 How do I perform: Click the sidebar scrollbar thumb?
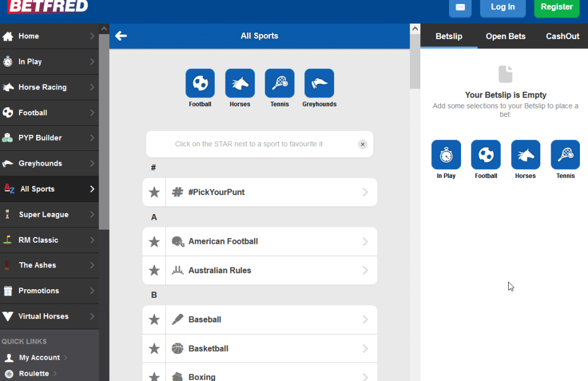[x=104, y=131]
